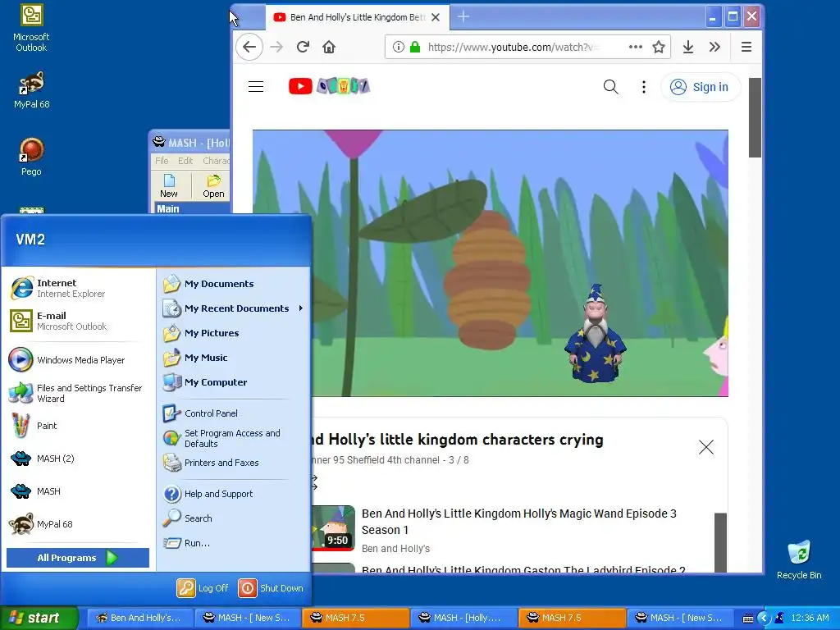Open YouTube settings vertical dots

pyautogui.click(x=644, y=87)
